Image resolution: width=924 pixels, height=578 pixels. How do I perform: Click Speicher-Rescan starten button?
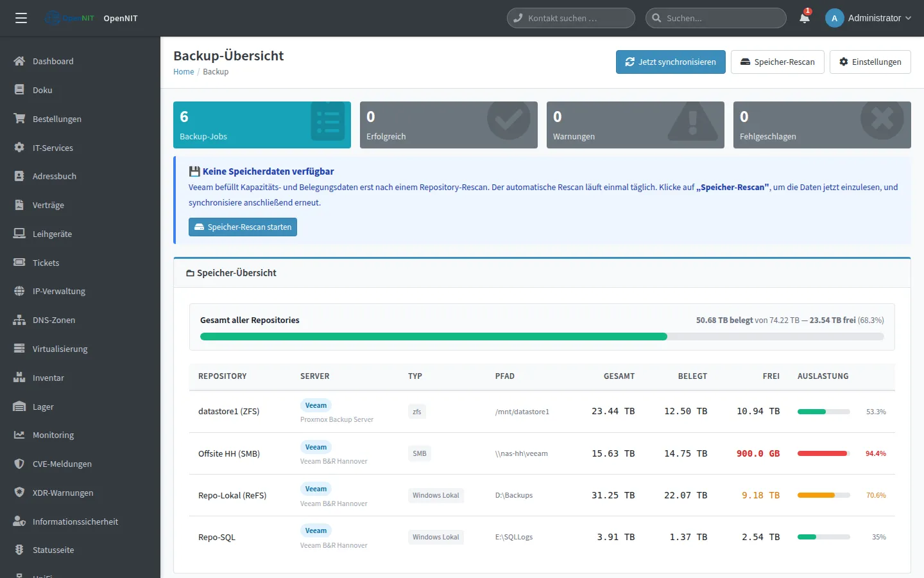pos(243,227)
